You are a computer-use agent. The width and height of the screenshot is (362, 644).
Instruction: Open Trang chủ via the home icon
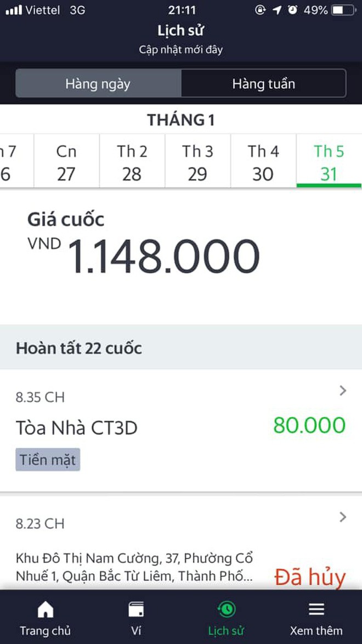[45, 617]
